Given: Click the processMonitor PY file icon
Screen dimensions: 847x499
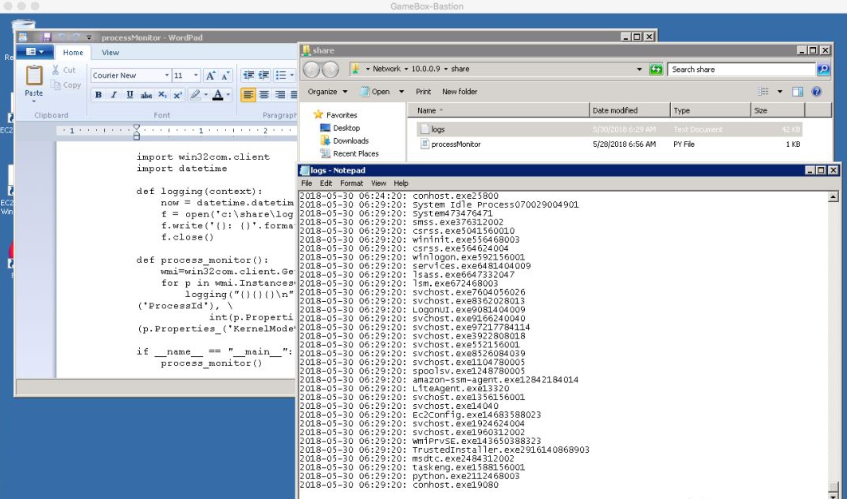Looking at the screenshot, I should pos(425,144).
